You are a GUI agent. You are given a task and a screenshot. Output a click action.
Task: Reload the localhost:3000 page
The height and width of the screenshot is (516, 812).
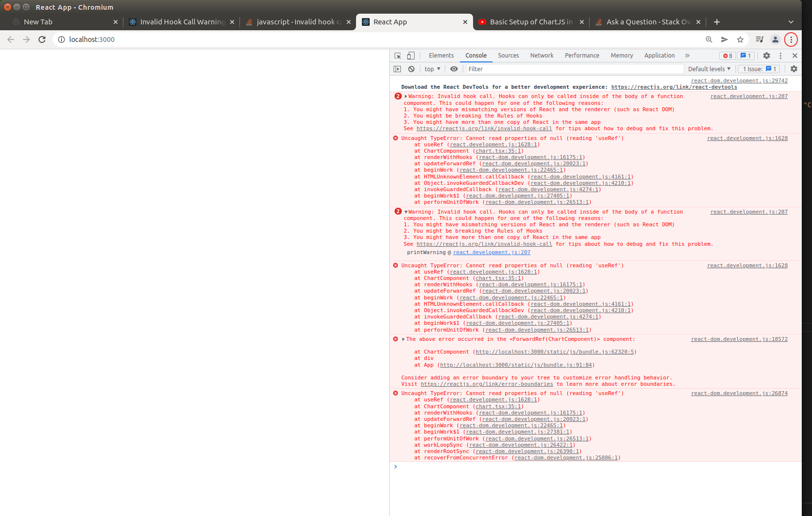[x=42, y=40]
